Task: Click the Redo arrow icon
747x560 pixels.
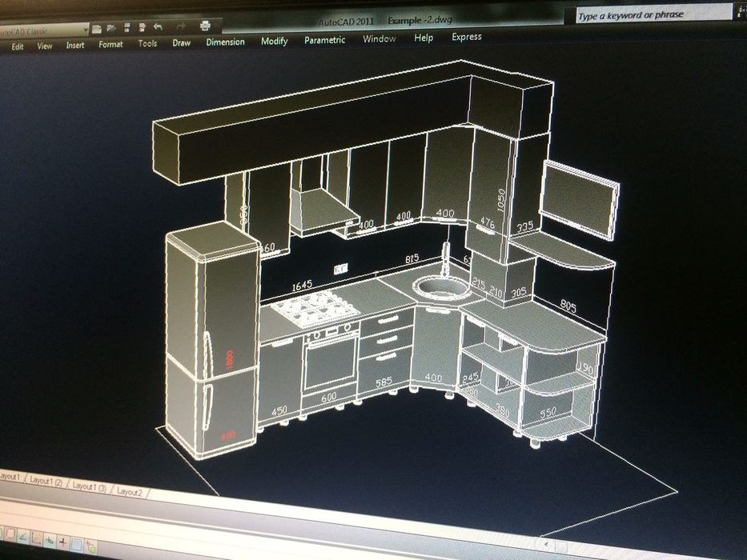Action: pos(181,26)
